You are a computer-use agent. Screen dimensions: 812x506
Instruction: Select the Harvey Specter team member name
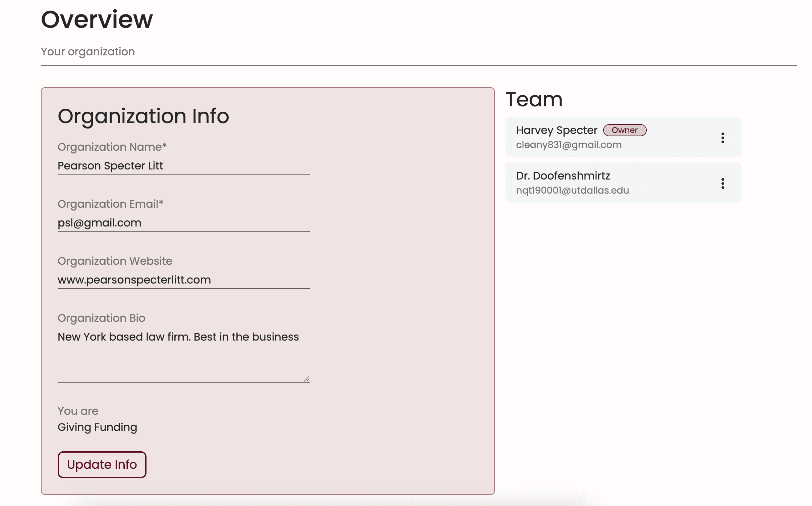(x=557, y=130)
